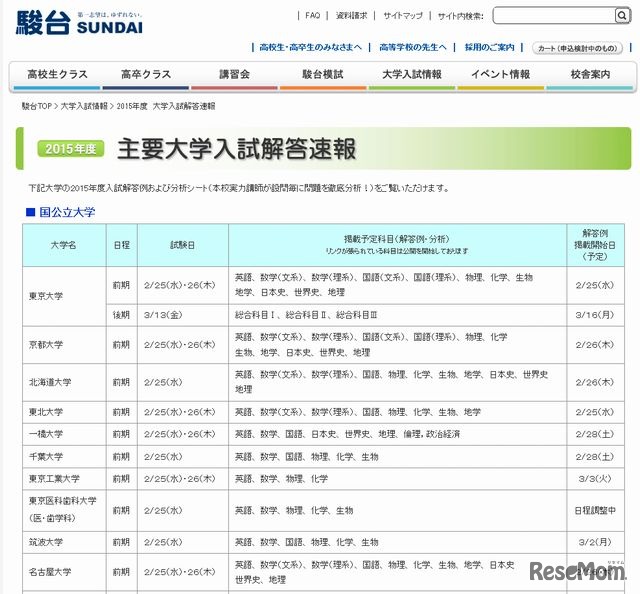Click the 日程調整中 cell

tap(595, 511)
